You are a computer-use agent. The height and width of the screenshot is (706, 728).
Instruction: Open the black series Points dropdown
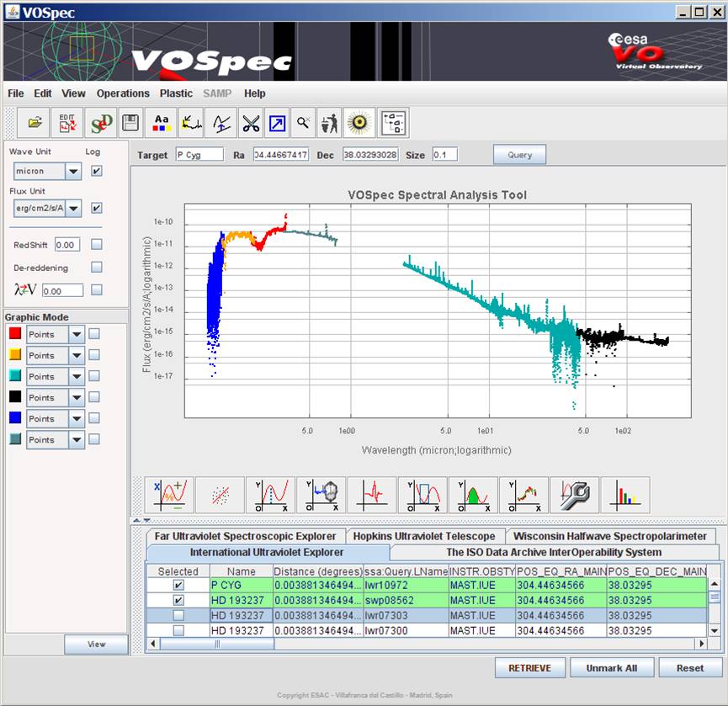point(77,398)
